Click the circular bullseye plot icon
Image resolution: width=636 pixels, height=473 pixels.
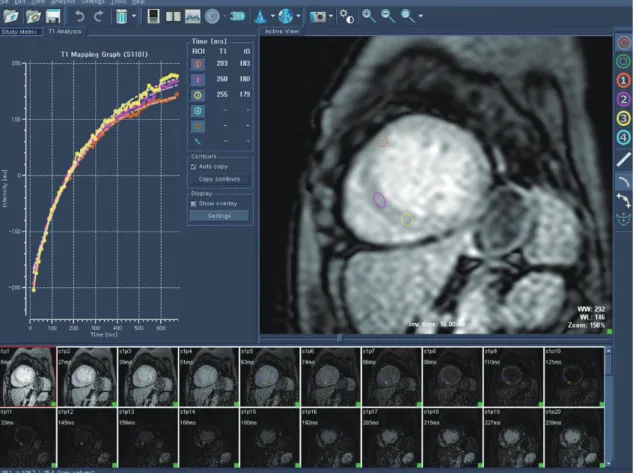(212, 16)
